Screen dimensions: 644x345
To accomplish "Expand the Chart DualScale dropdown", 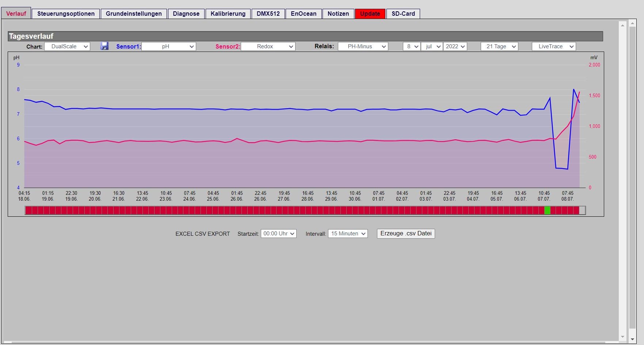I will 67,46.
